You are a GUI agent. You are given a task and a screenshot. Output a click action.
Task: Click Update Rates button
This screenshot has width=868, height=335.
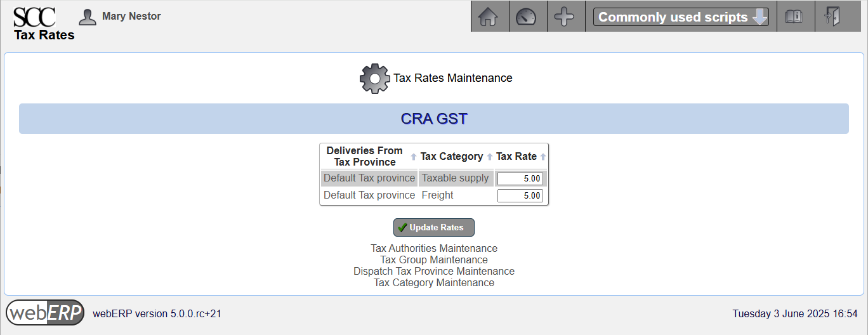[434, 228]
